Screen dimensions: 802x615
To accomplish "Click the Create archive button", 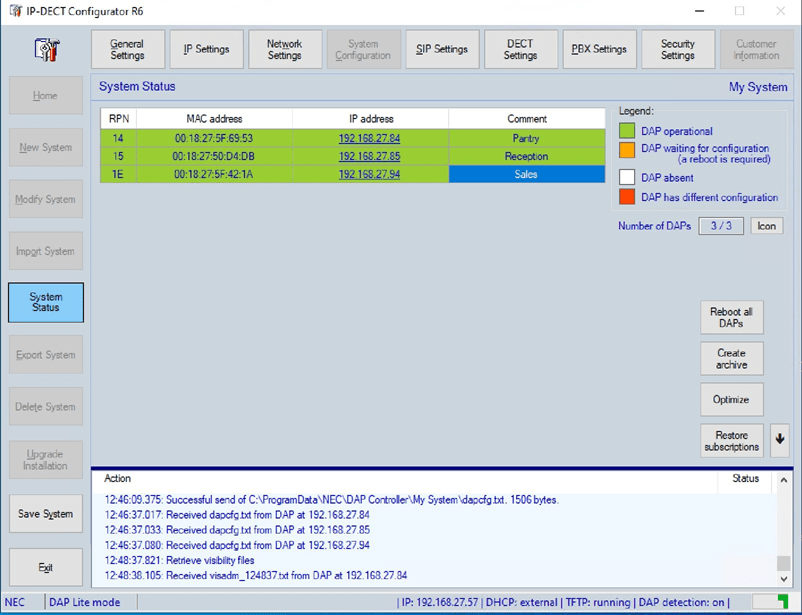I will click(x=731, y=359).
